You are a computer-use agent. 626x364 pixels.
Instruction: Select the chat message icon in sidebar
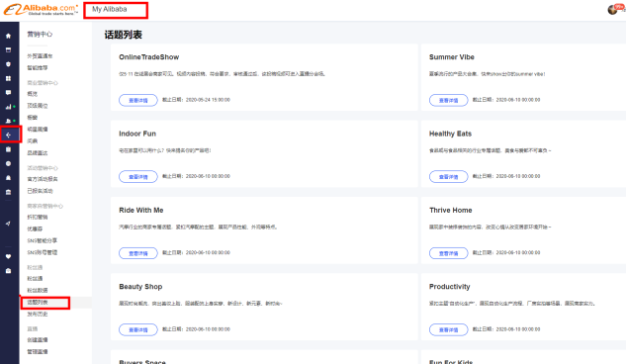[8, 93]
